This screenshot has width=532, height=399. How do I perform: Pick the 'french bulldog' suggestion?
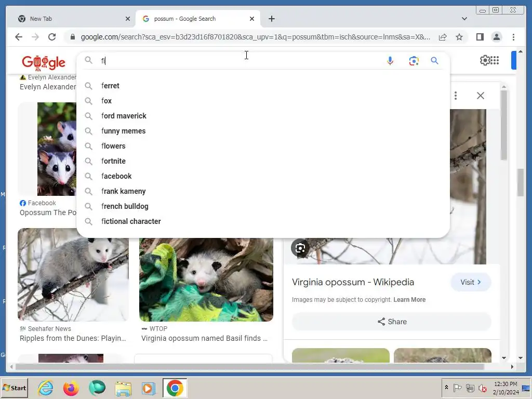(263, 206)
